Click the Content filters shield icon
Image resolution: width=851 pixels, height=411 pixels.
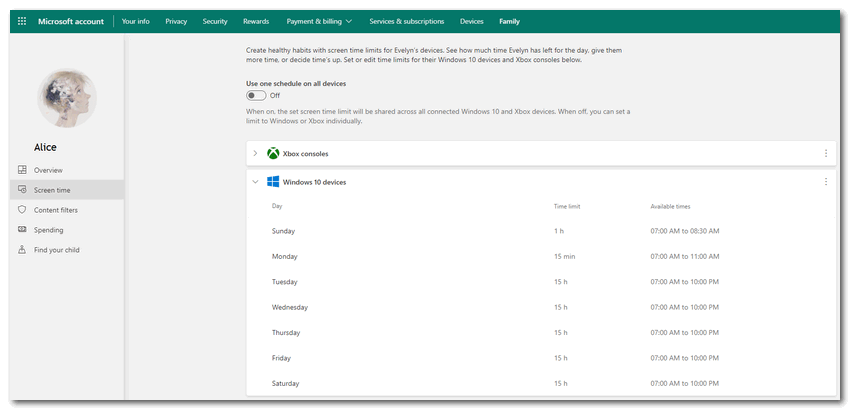22,210
